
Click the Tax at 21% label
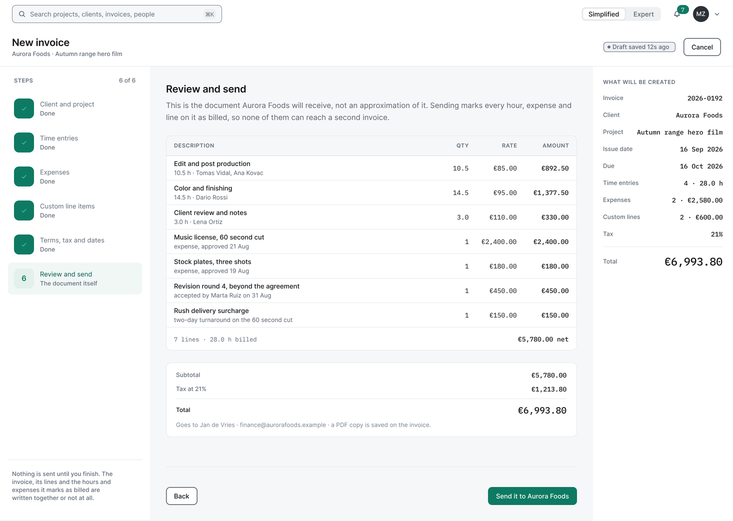tap(191, 389)
